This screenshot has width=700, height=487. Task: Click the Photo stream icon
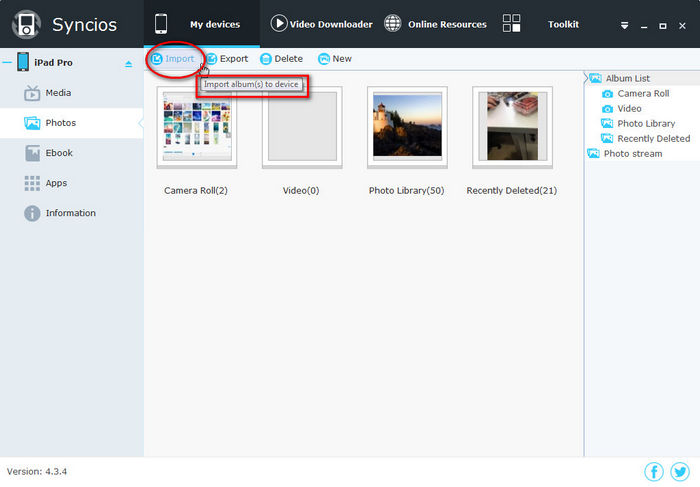593,154
